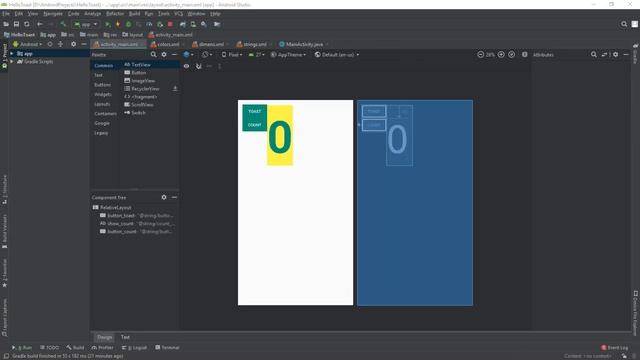Click the Profile app gauge icon
Screen dimensions: 640x360
[149, 24]
